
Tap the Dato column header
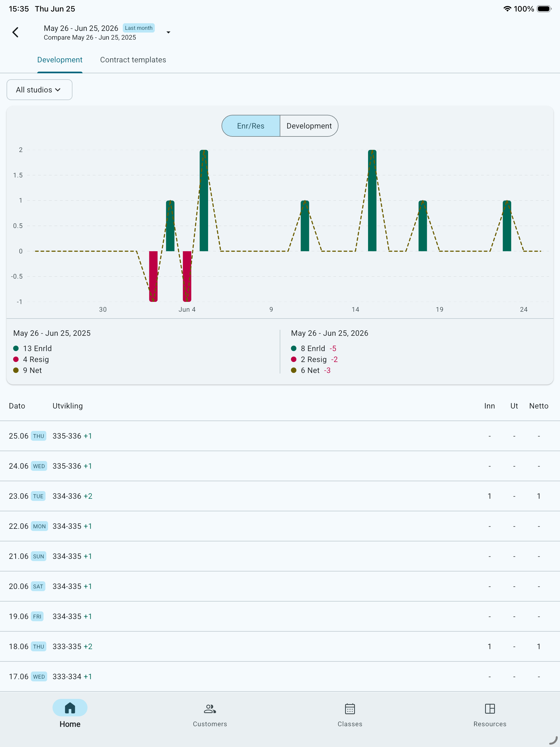[17, 406]
